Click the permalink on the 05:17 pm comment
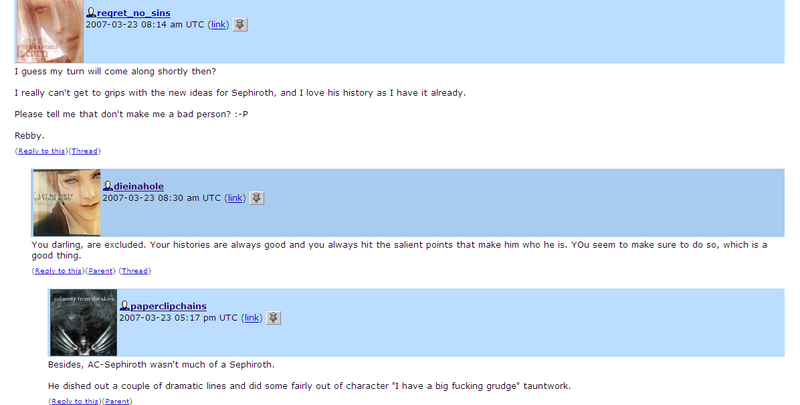This screenshot has height=405, width=800. pyautogui.click(x=252, y=318)
